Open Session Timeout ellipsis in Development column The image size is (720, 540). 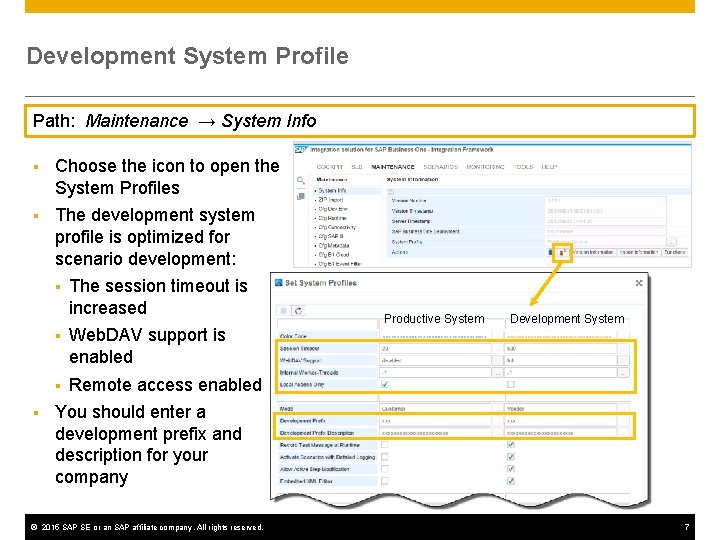[x=623, y=349]
